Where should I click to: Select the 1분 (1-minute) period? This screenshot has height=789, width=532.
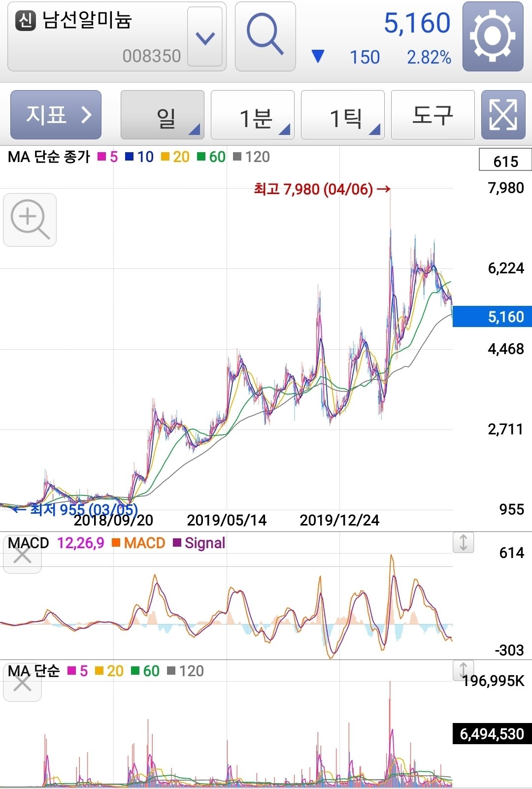253,115
